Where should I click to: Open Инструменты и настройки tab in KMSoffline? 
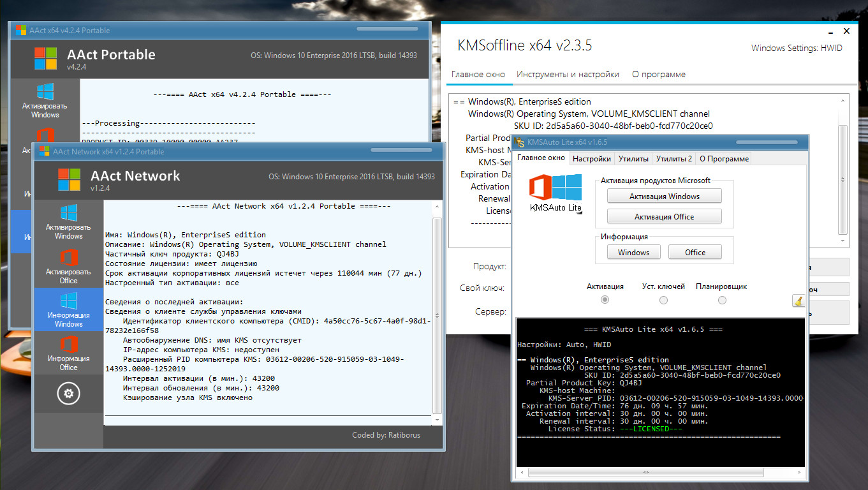(568, 74)
